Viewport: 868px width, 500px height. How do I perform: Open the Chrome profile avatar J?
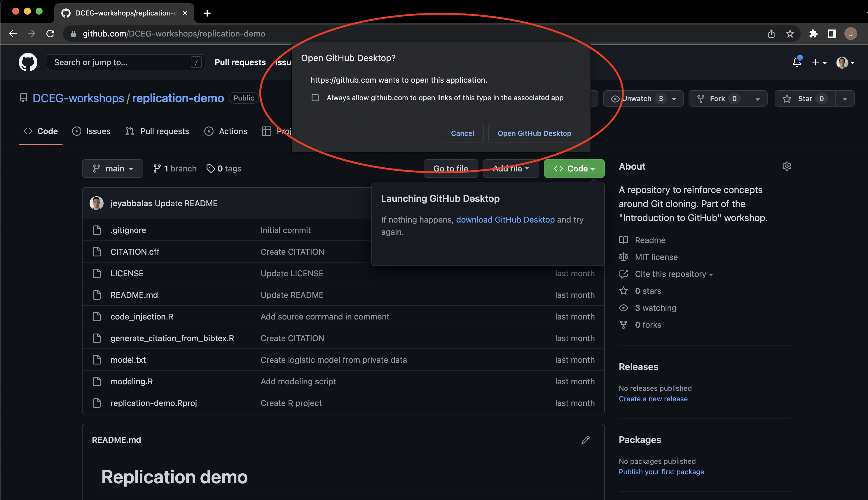point(850,34)
